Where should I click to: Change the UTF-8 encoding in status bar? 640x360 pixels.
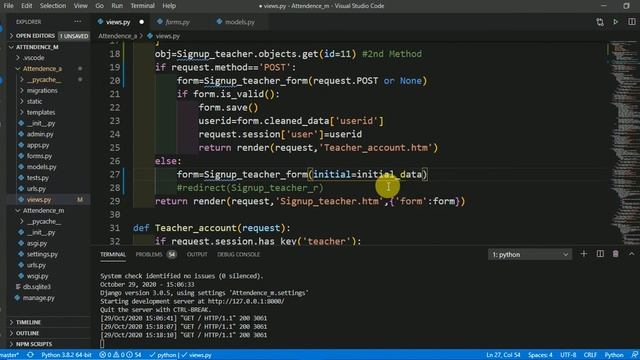(x=568, y=355)
